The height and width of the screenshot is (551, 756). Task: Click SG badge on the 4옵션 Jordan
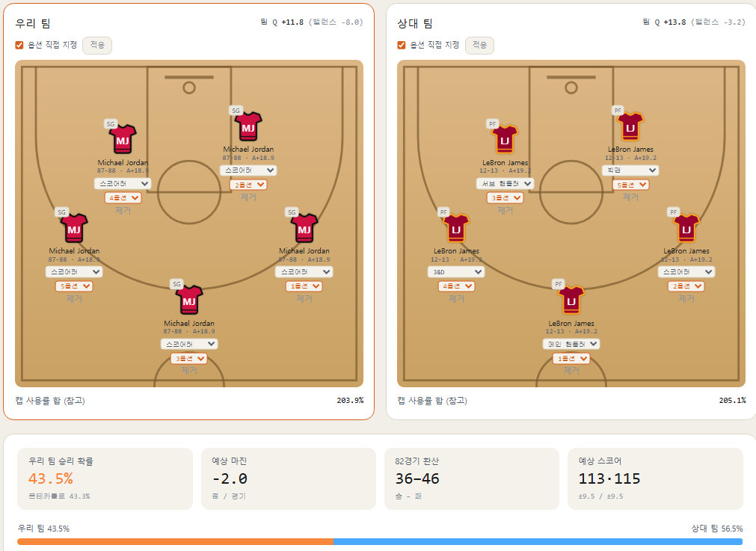pyautogui.click(x=111, y=124)
